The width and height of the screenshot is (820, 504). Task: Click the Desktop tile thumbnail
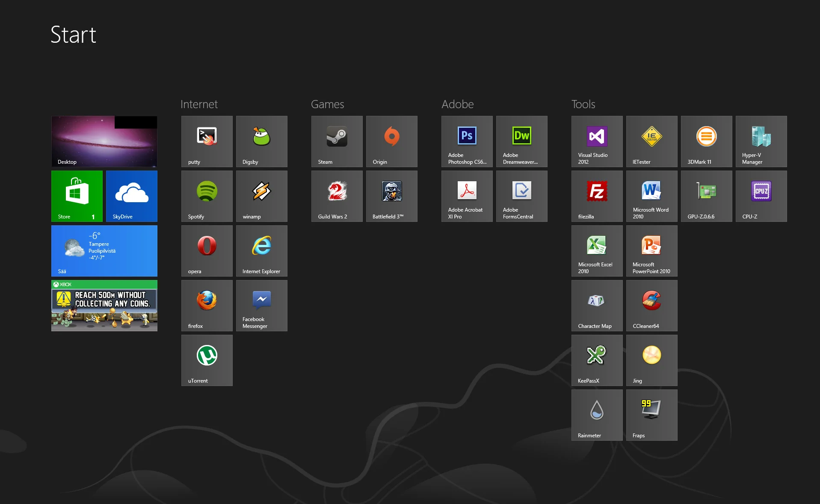[104, 141]
